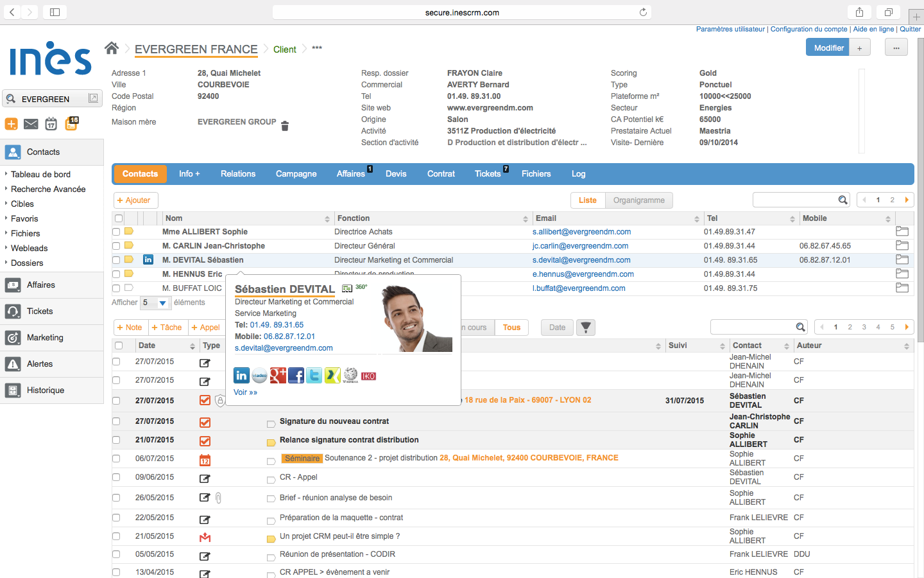924x578 pixels.
Task: Open the search magnifier in the contacts list
Action: 843,199
